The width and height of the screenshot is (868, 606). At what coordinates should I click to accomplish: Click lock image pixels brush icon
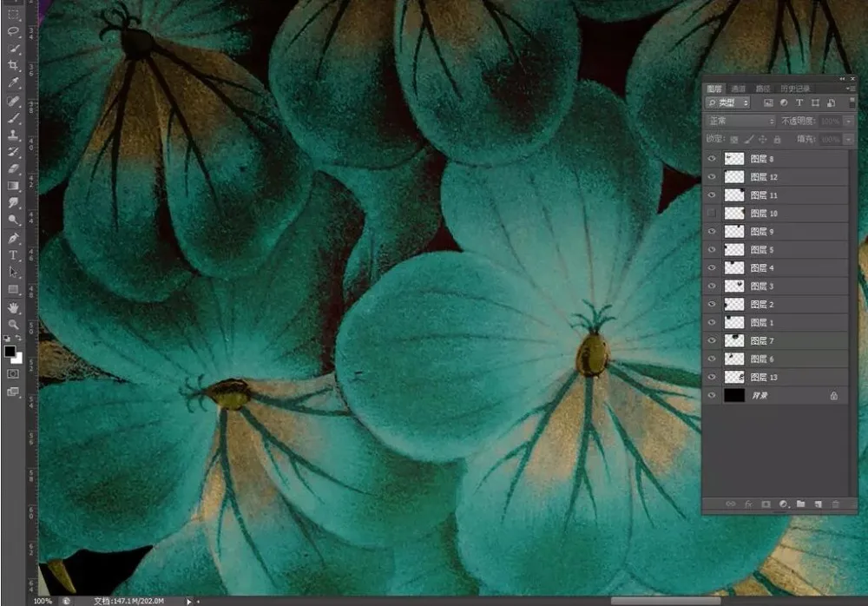(x=748, y=140)
